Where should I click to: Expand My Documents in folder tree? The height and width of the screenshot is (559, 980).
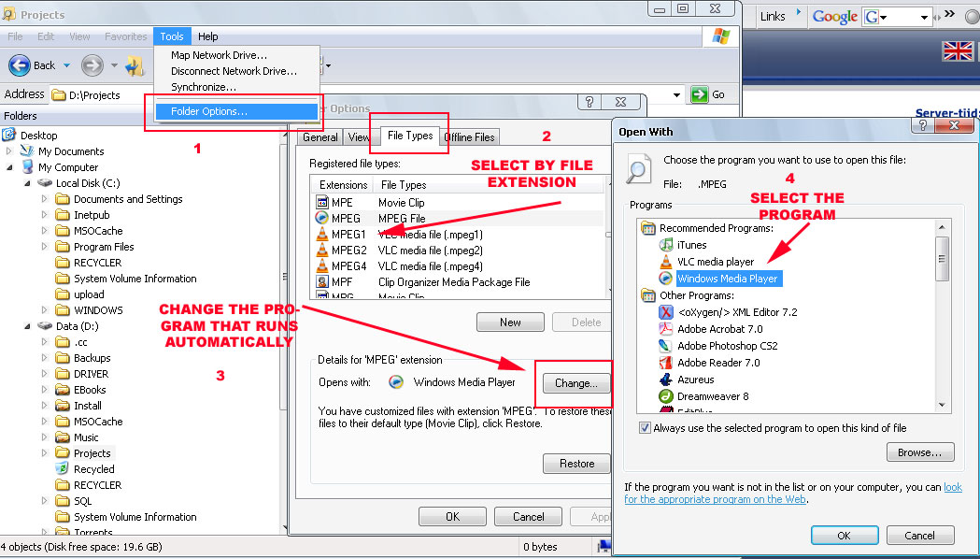pos(8,151)
